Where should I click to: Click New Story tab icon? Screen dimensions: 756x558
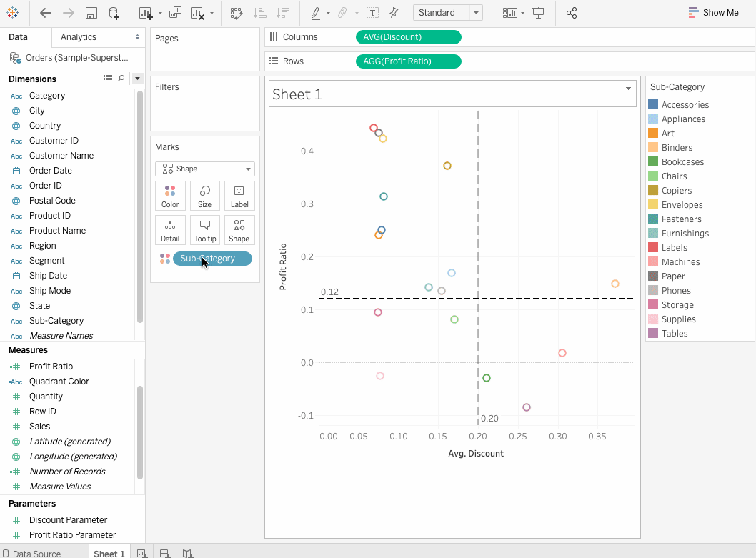pos(187,553)
